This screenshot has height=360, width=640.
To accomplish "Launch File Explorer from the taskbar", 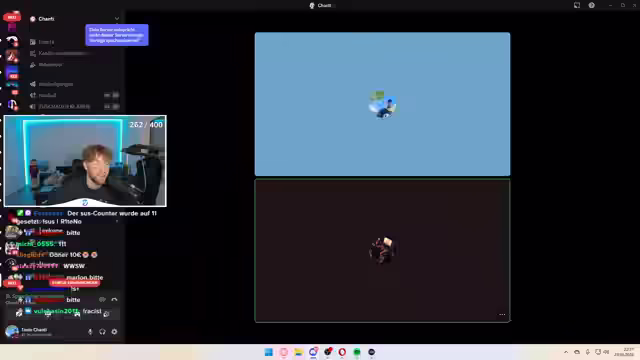I will click(298, 352).
